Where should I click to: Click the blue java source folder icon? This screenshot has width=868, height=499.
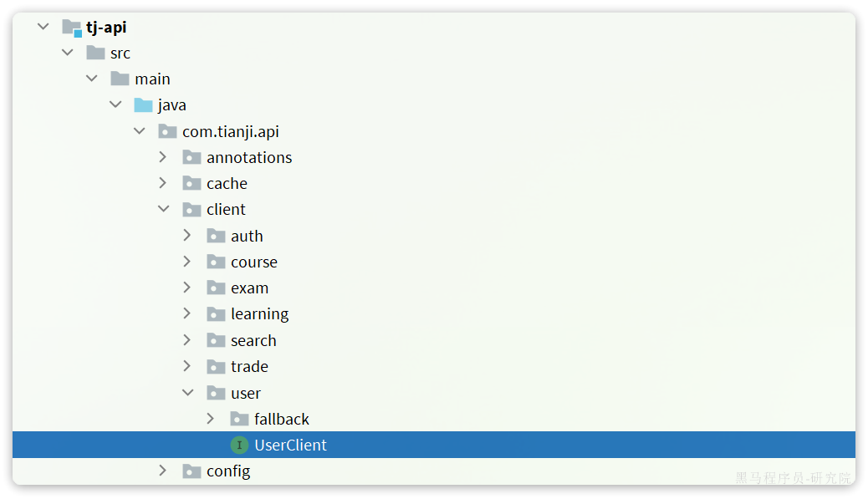point(143,105)
